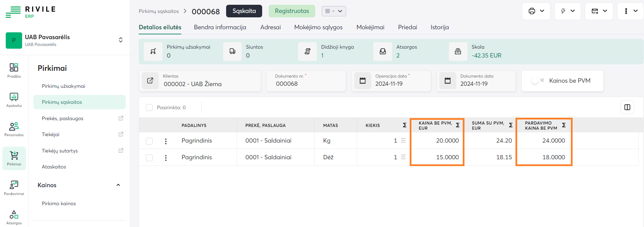
Task: Click the column layout settings icon
Action: click(627, 108)
